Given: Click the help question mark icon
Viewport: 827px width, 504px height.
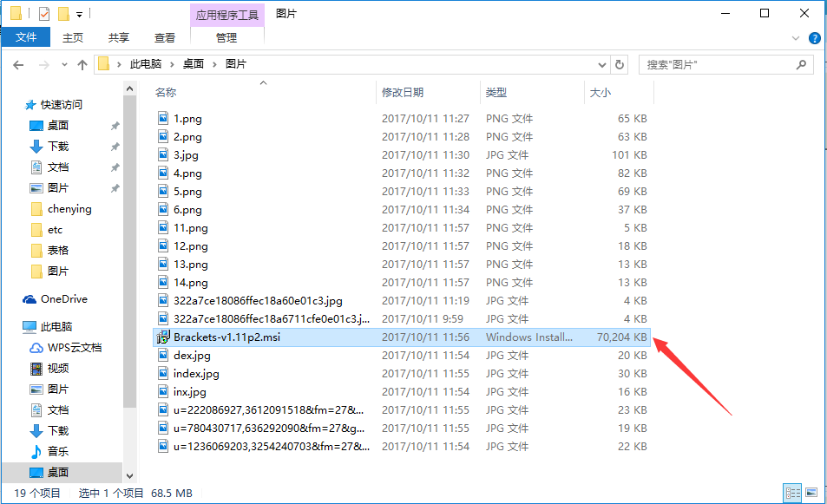Looking at the screenshot, I should point(815,38).
